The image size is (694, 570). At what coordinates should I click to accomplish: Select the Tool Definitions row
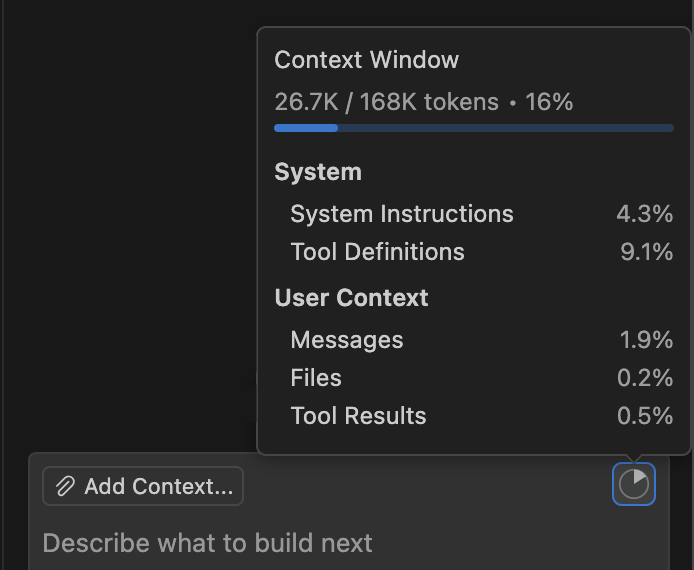tap(377, 252)
